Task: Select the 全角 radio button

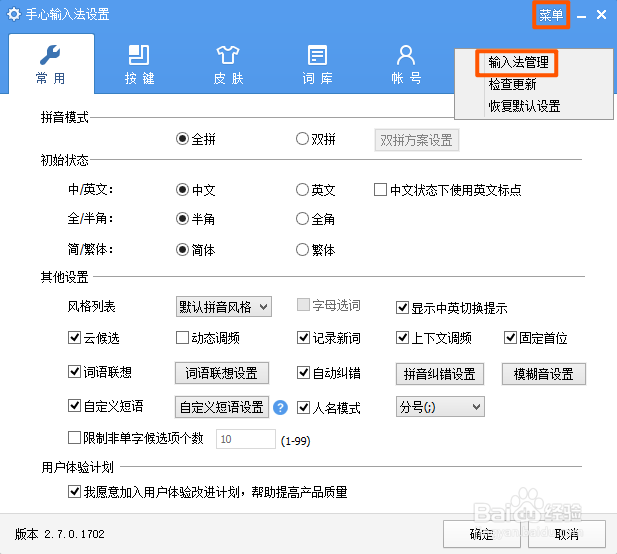Action: 302,218
